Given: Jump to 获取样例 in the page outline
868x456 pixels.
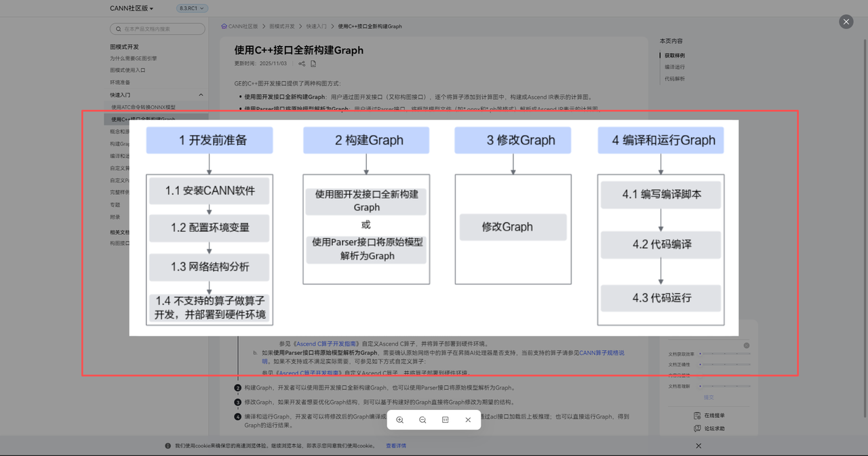Looking at the screenshot, I should (673, 55).
